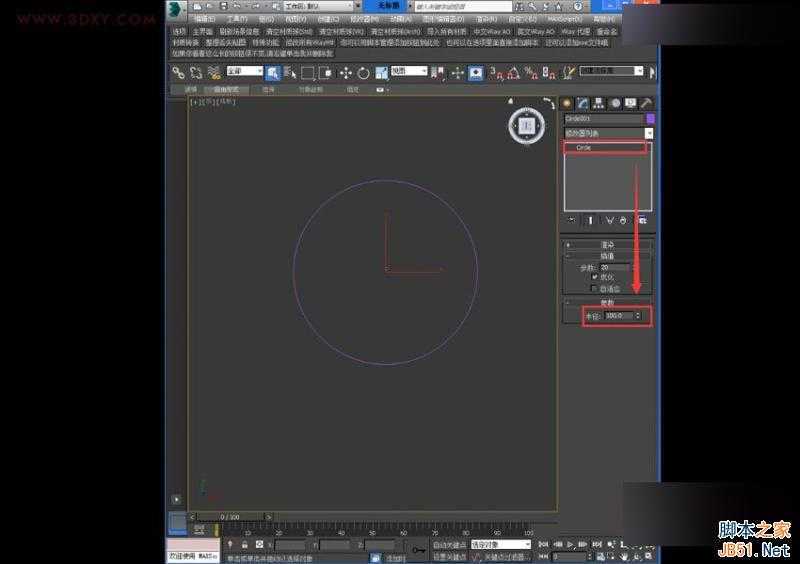Click the Select and Link tool
The image size is (800, 564).
click(178, 73)
